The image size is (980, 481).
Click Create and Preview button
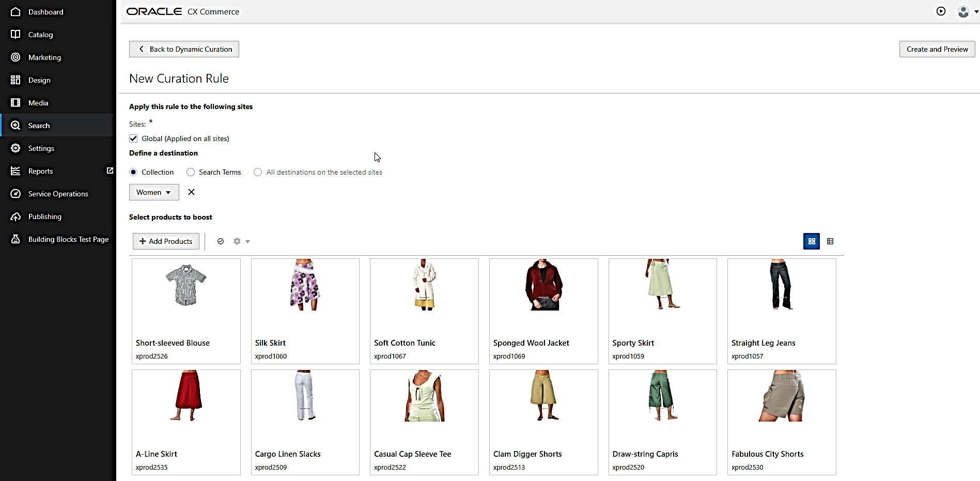point(937,49)
